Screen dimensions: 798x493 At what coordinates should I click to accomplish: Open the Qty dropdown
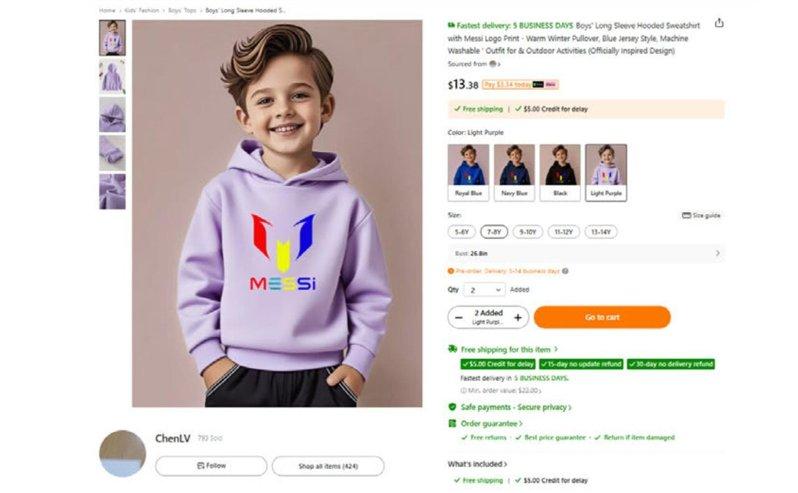(x=484, y=290)
